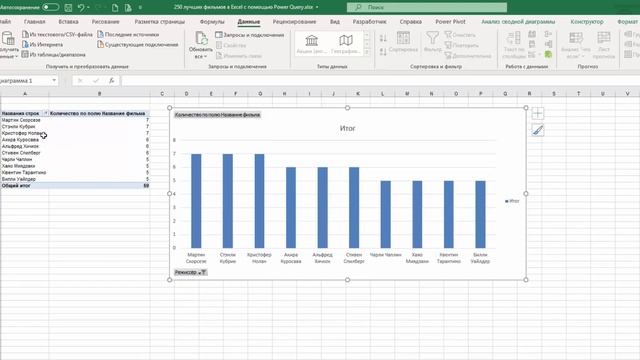Click the Chart Styles brush icon
The height and width of the screenshot is (360, 640).
pyautogui.click(x=537, y=130)
